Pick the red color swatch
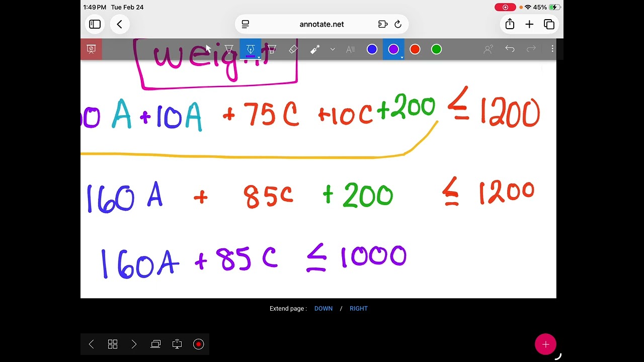Image resolution: width=644 pixels, height=362 pixels. pos(415,49)
